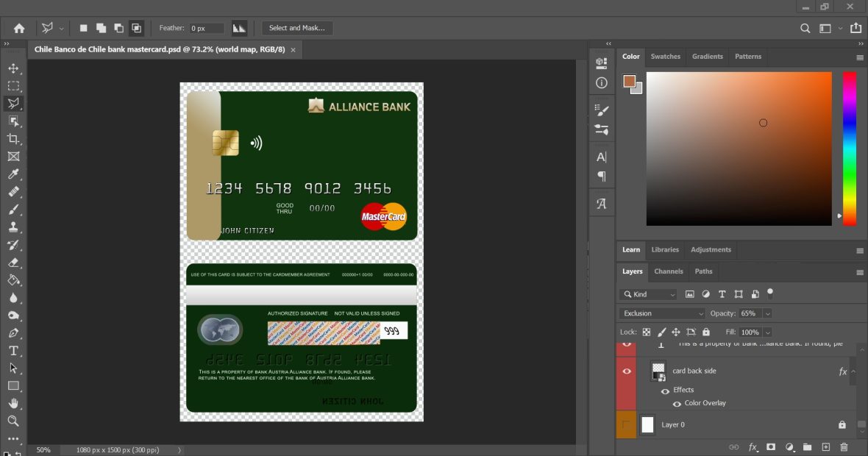This screenshot has width=868, height=456.
Task: Select the History Brush tool
Action: (x=13, y=245)
